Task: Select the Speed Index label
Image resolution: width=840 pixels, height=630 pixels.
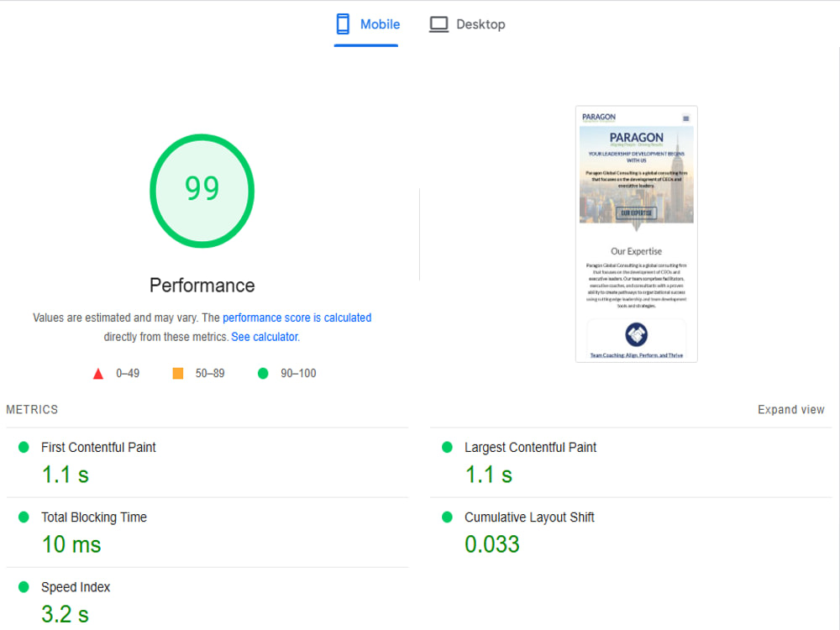Action: tap(76, 587)
